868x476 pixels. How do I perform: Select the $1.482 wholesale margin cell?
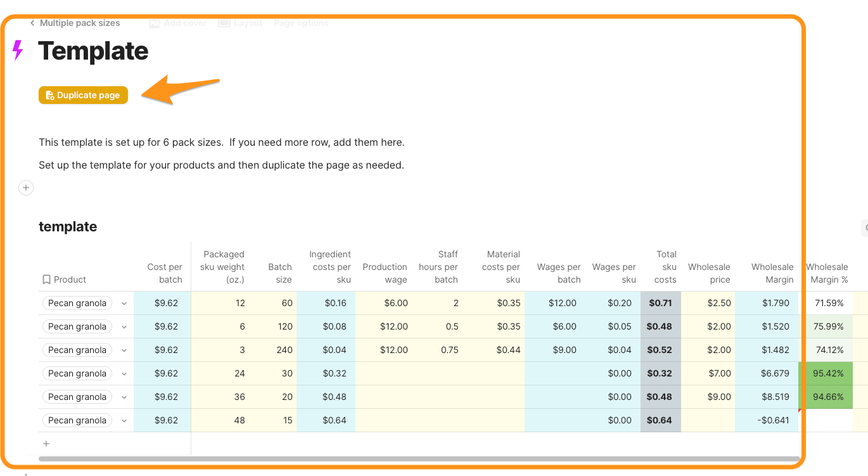point(767,350)
